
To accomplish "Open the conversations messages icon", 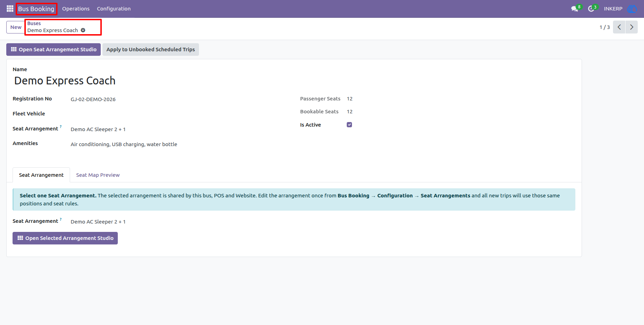I will pos(575,9).
